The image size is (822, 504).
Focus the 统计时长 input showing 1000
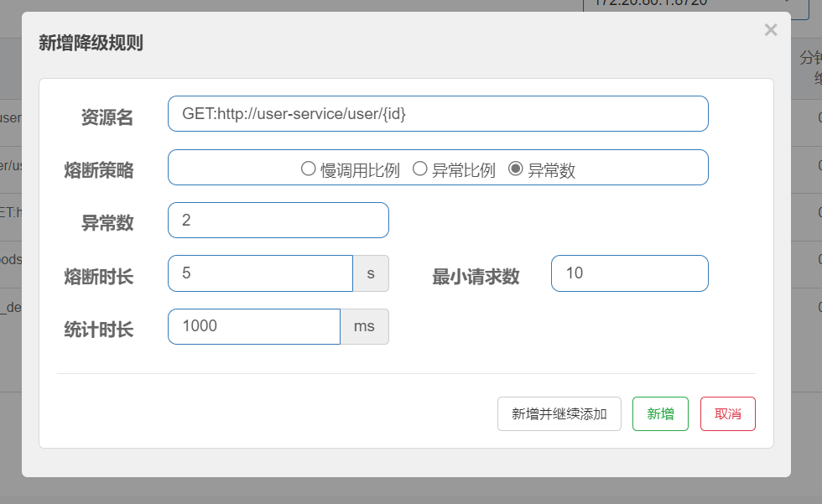click(253, 327)
